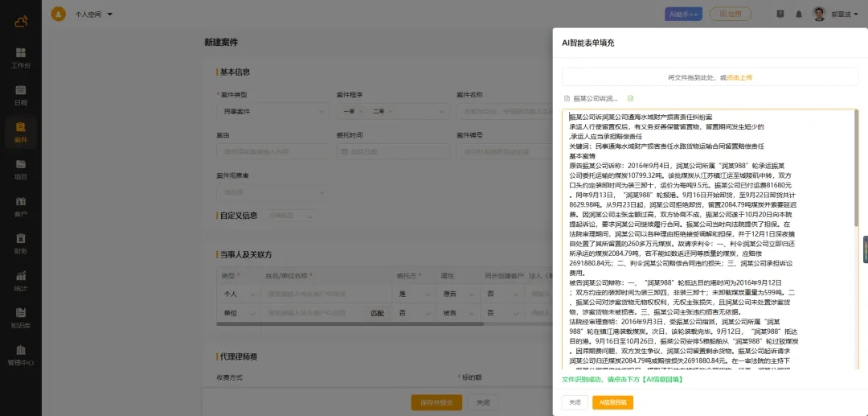Select the 案件 cases sidebar menu item
The height and width of the screenshot is (416, 868).
20,127
